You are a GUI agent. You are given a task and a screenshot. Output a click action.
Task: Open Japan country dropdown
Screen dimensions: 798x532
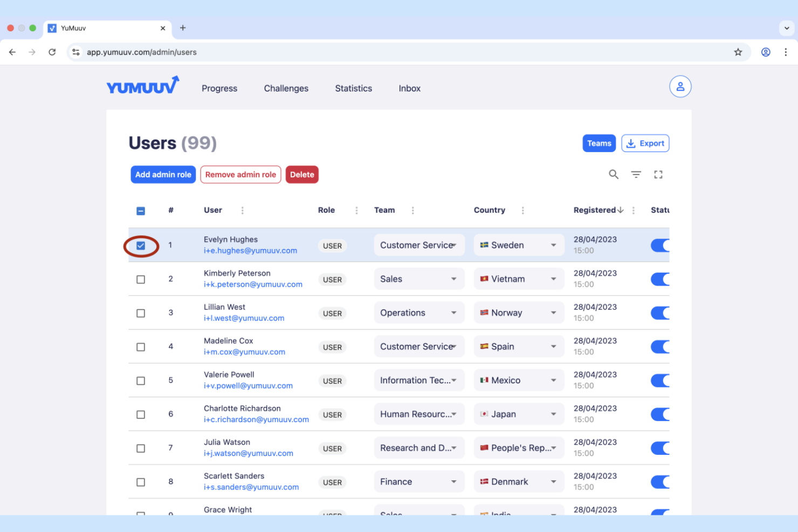[519, 414]
